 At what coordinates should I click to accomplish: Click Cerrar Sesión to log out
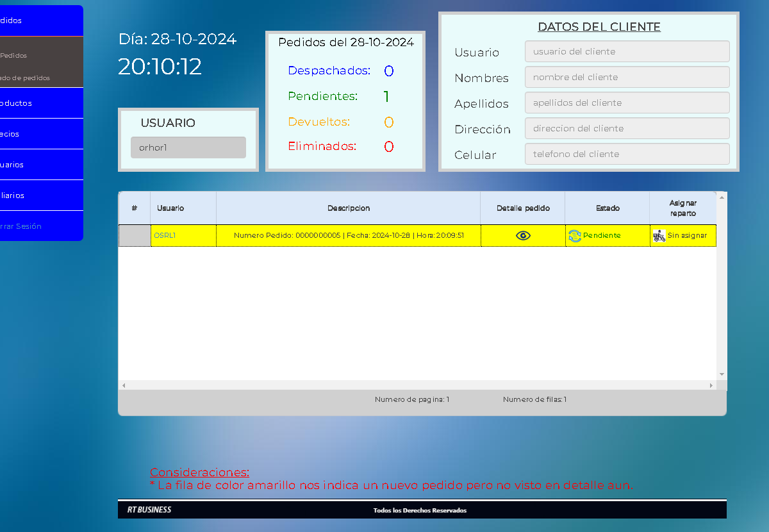click(x=26, y=226)
